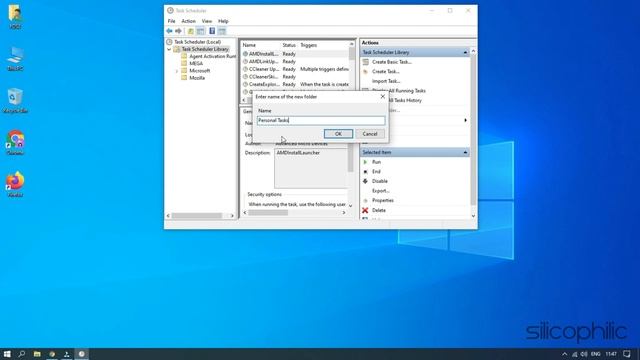Click the Status column header

point(289,45)
